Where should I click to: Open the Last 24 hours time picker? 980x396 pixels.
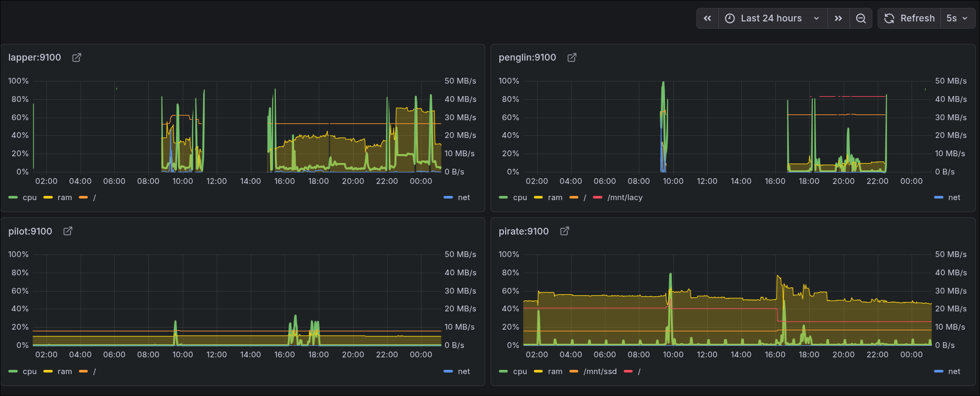[772, 18]
